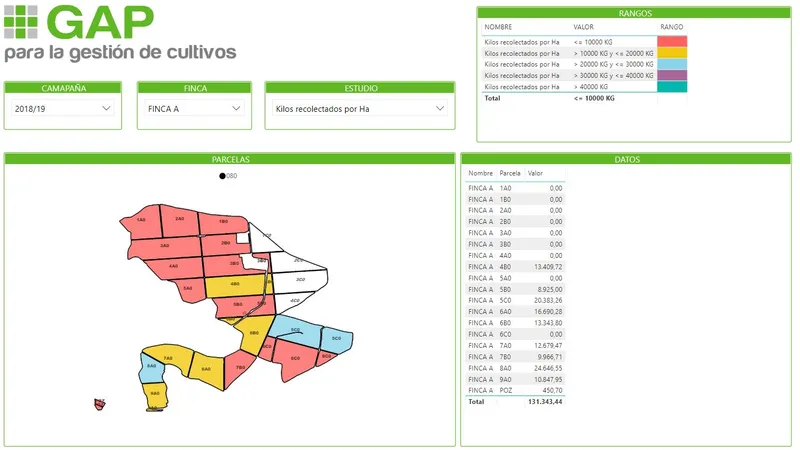Click the '> 20000 KG y <= 30000 KG' row
The height and width of the screenshot is (450, 800).
585,64
